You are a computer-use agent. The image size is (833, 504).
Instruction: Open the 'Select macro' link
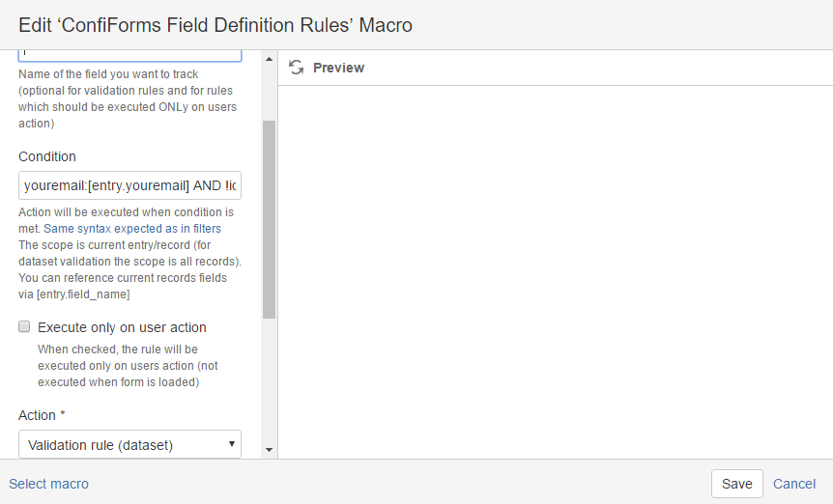(48, 484)
